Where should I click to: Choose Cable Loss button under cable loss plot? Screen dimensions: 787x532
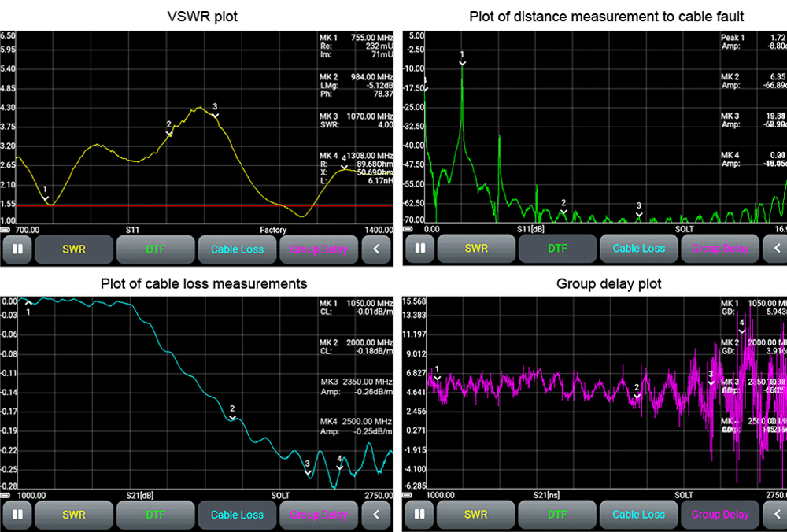pyautogui.click(x=237, y=515)
